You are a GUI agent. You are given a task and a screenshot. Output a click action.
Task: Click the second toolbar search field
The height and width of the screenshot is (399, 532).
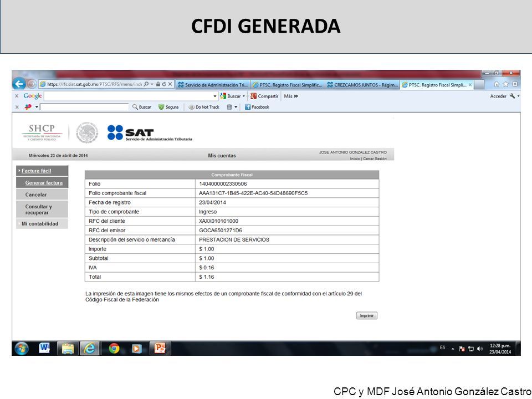click(x=84, y=107)
